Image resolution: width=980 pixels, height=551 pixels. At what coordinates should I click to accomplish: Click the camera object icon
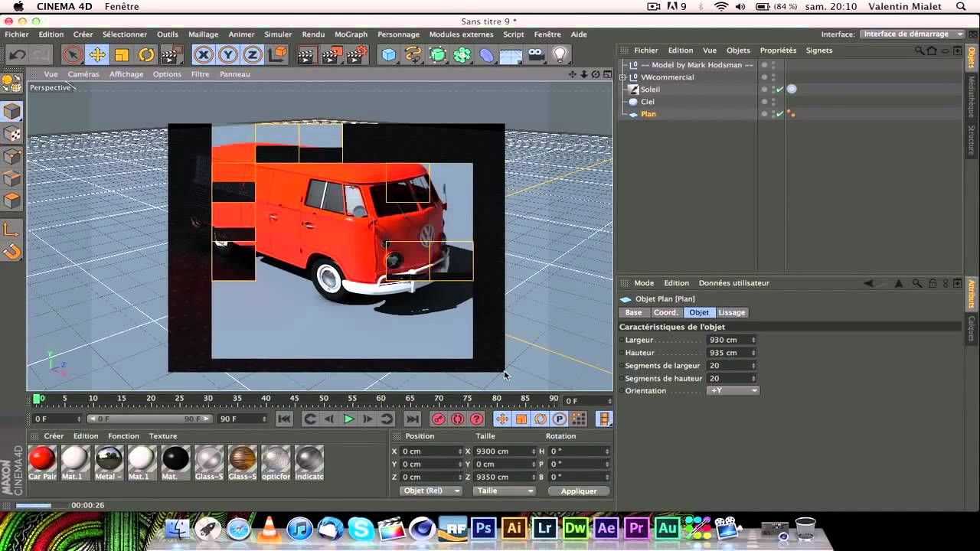click(x=536, y=54)
